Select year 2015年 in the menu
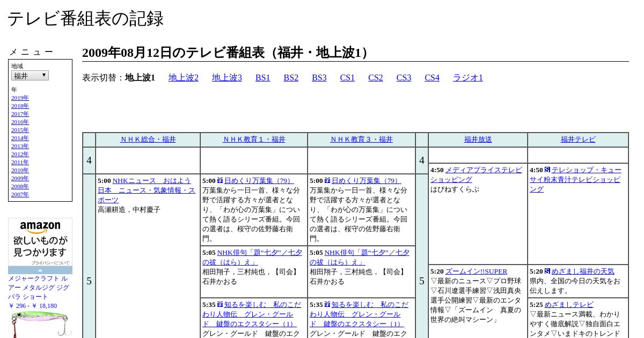The width and height of the screenshot is (644, 338). tap(20, 130)
